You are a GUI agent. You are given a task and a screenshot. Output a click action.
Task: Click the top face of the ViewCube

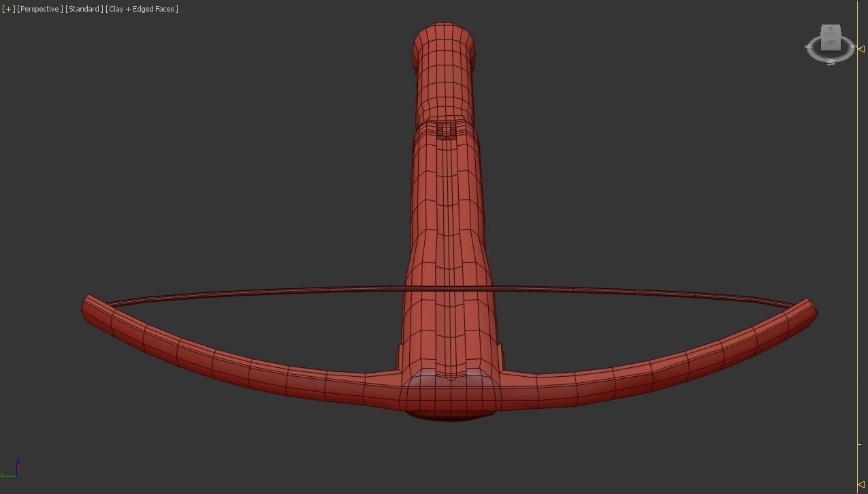(x=831, y=29)
